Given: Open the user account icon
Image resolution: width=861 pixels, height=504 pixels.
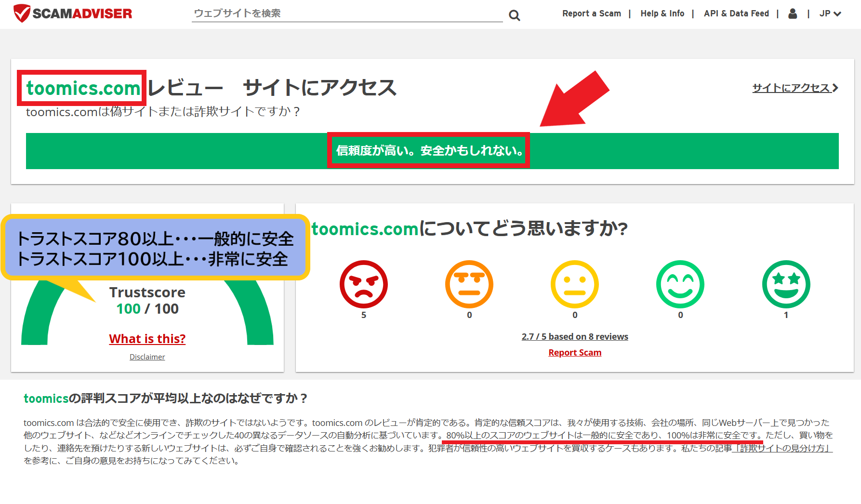Looking at the screenshot, I should click(x=793, y=13).
